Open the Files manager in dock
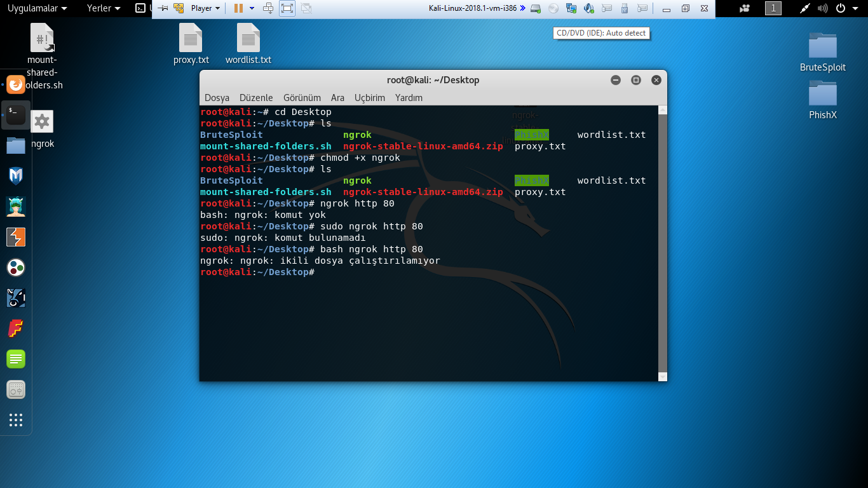868x488 pixels. tap(16, 146)
